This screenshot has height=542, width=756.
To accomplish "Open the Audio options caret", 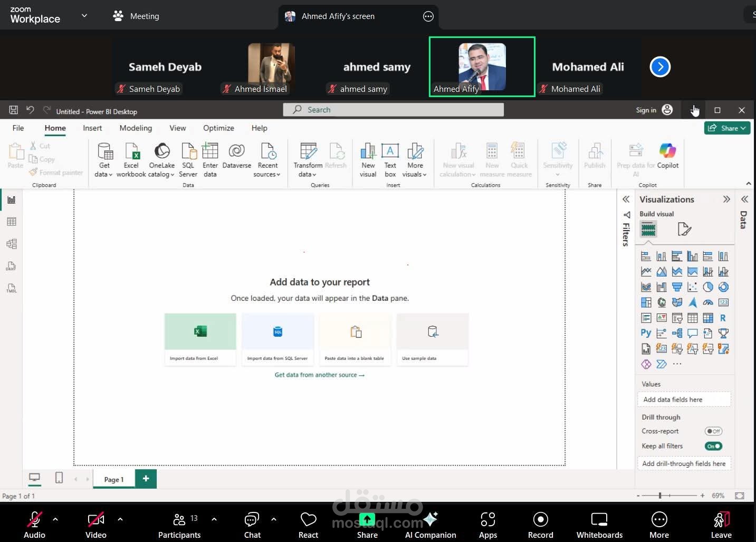I will tap(55, 519).
